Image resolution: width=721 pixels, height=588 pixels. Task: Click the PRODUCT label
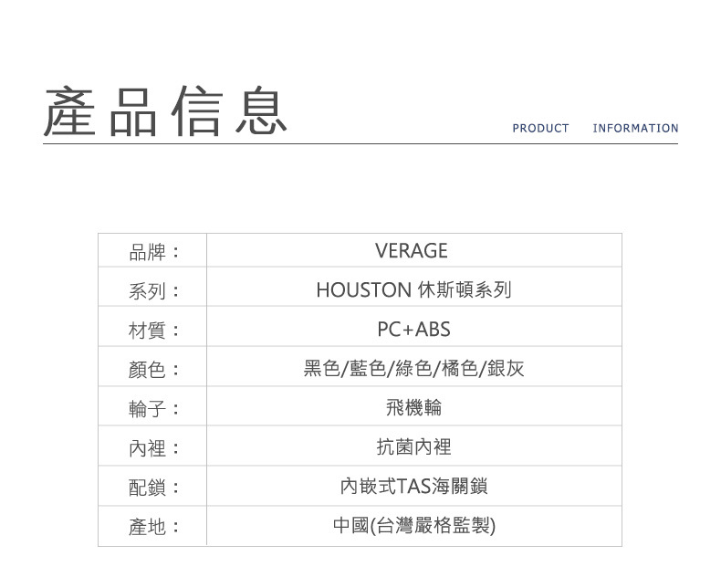(540, 129)
